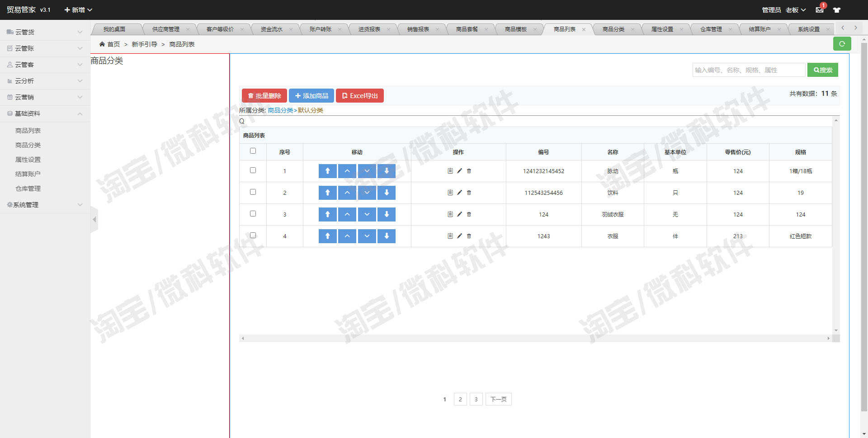Edit product 1241232145452 with pencil icon

(x=459, y=171)
